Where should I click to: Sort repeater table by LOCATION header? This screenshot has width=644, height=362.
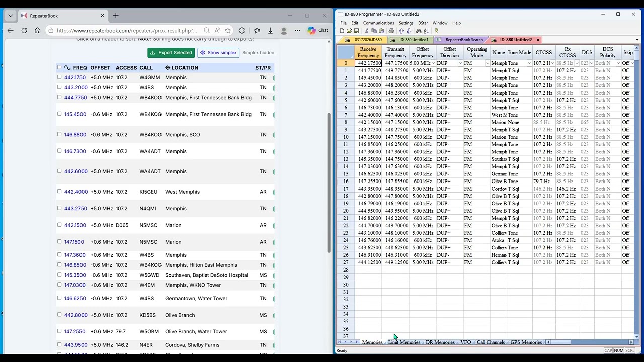(x=182, y=68)
